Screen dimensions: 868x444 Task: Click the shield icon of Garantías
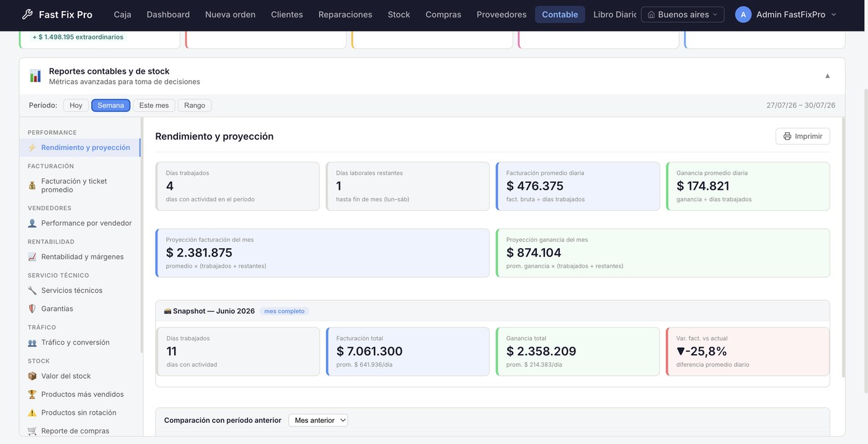click(32, 309)
